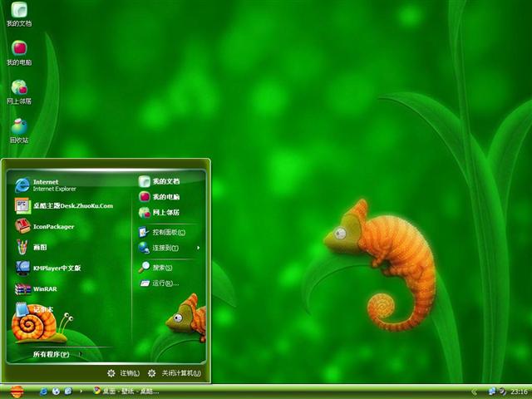
Task: Open 网上邻居 desktop icon
Action: [x=19, y=92]
